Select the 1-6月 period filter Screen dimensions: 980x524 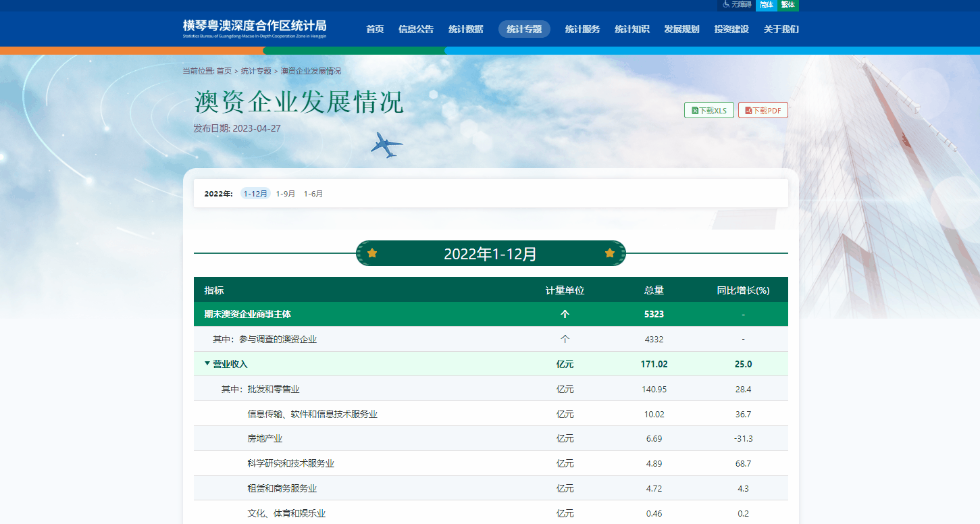coord(313,194)
